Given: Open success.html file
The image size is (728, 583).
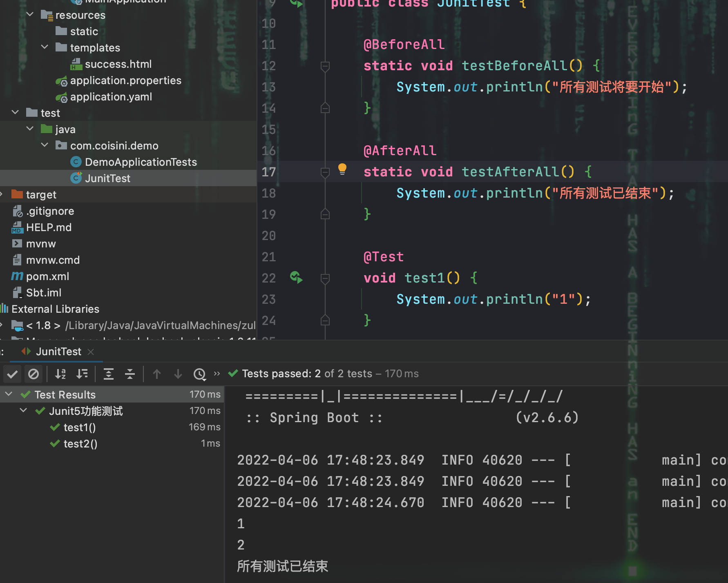Looking at the screenshot, I should coord(118,64).
